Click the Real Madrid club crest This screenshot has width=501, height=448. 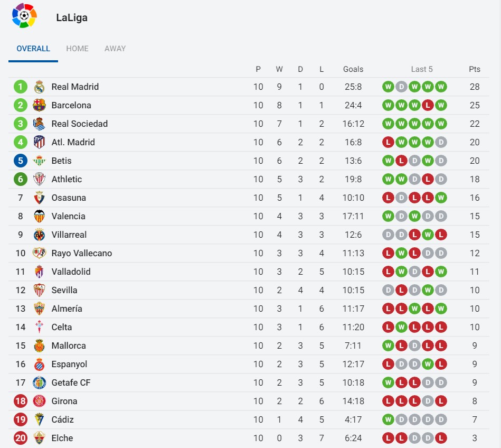(x=39, y=87)
